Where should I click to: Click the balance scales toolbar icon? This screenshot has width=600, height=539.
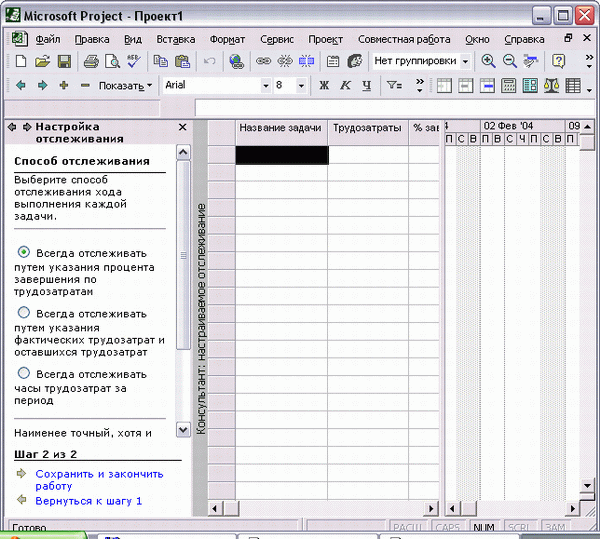pos(551,86)
